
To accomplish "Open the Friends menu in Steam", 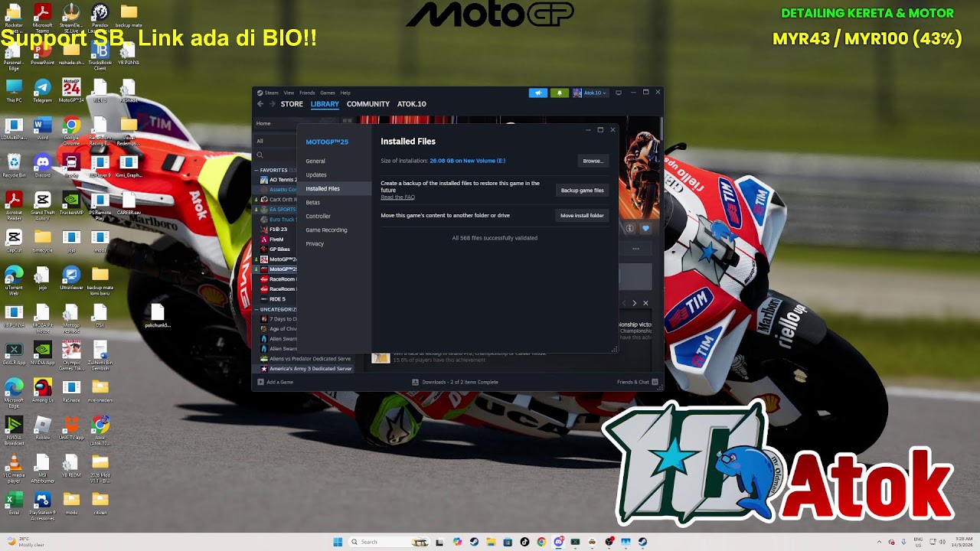I will coord(307,93).
